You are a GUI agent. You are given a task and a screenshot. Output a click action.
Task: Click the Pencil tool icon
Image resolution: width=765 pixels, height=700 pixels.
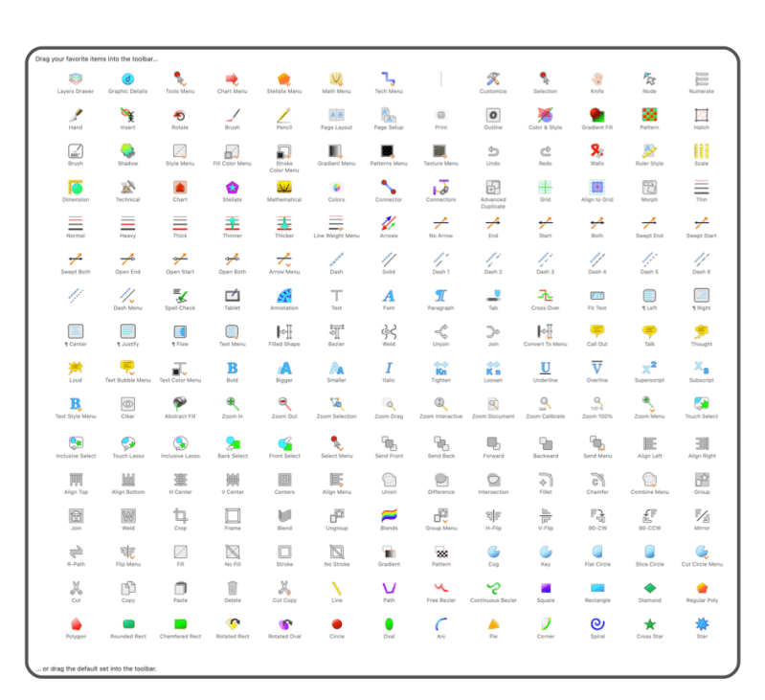tap(284, 115)
